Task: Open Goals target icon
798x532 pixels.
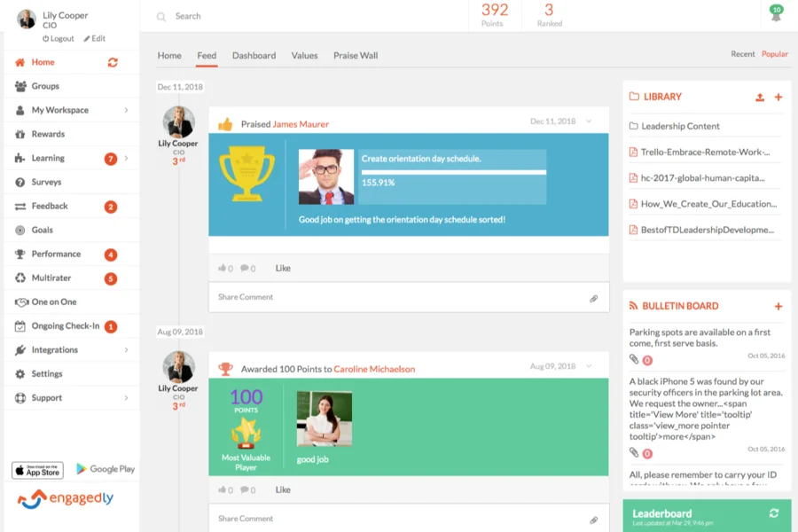Action: tap(20, 231)
